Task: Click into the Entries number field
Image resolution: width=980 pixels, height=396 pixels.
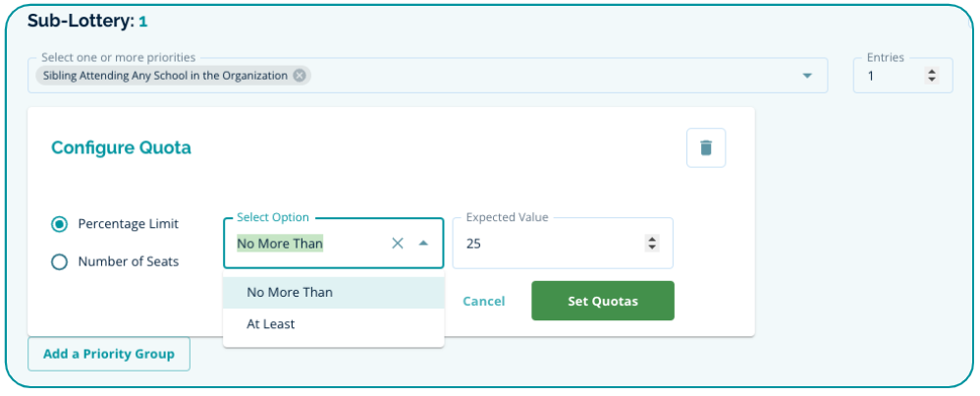Action: [x=889, y=76]
